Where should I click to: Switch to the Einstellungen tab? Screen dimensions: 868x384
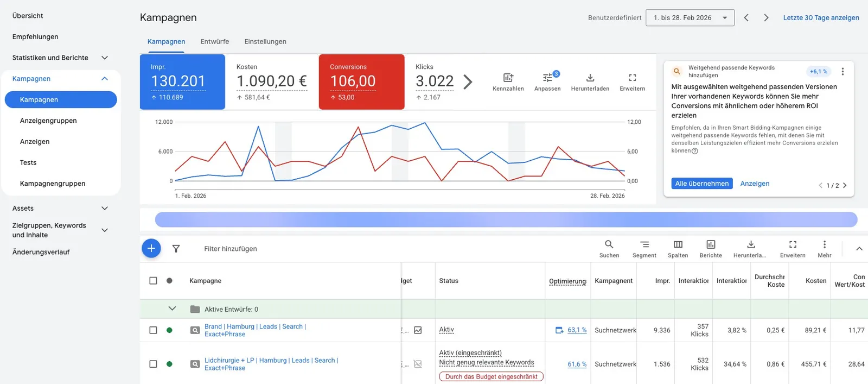[265, 42]
